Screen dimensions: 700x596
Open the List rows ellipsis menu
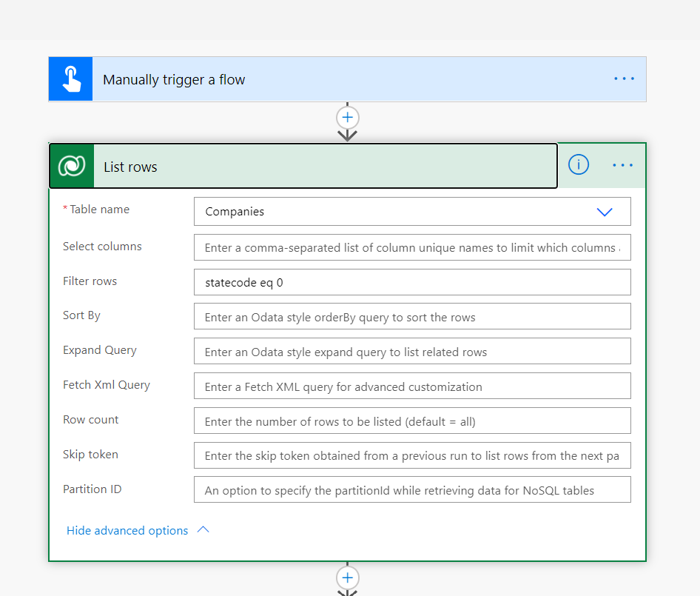pos(622,165)
